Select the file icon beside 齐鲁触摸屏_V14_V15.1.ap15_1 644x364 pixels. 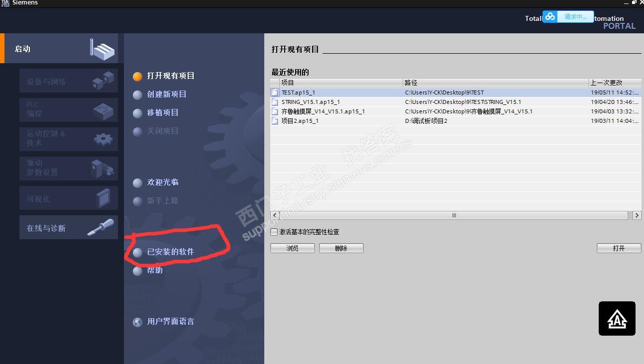(275, 111)
